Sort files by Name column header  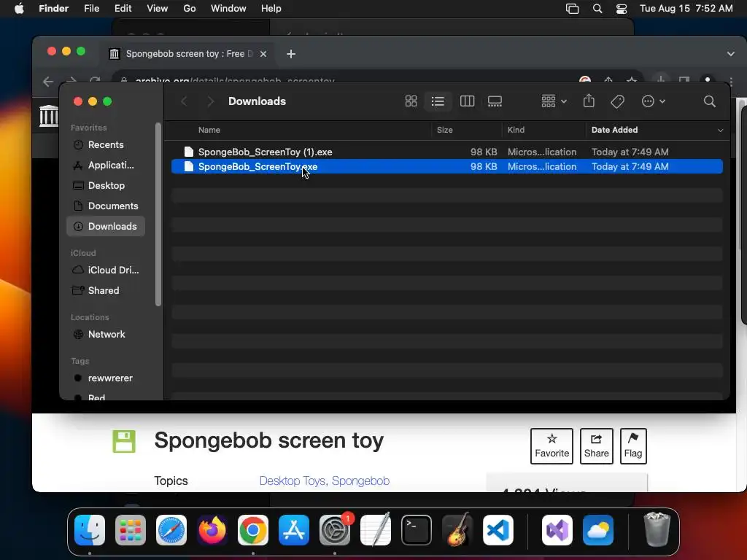(x=209, y=130)
